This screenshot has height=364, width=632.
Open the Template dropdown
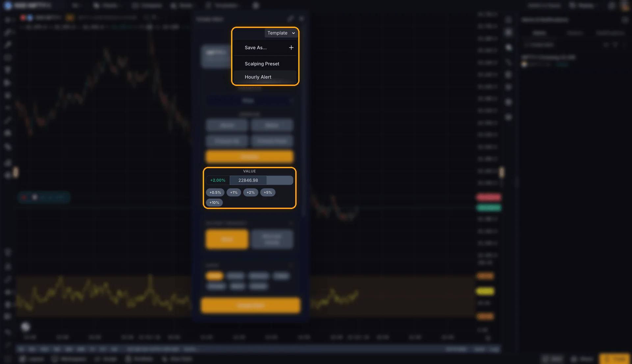(x=281, y=33)
